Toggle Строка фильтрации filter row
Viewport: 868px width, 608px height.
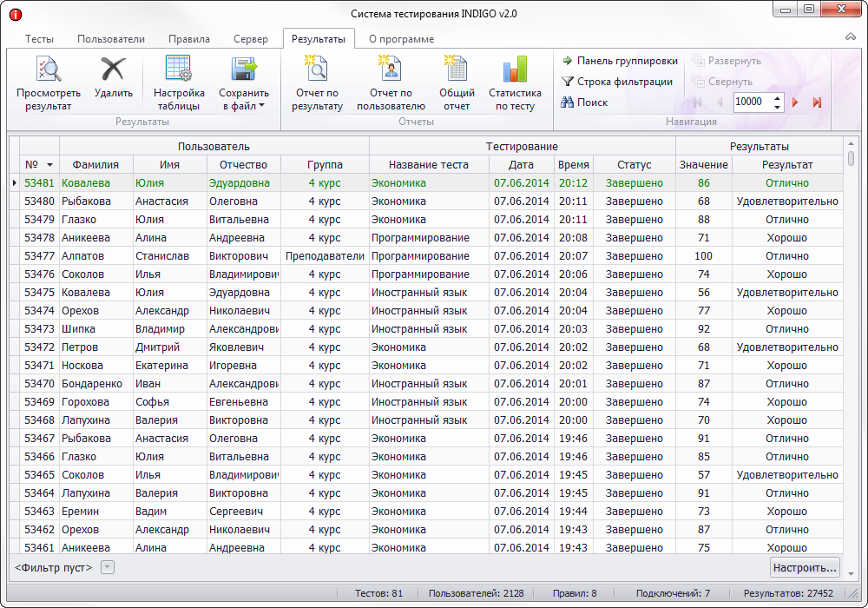617,82
